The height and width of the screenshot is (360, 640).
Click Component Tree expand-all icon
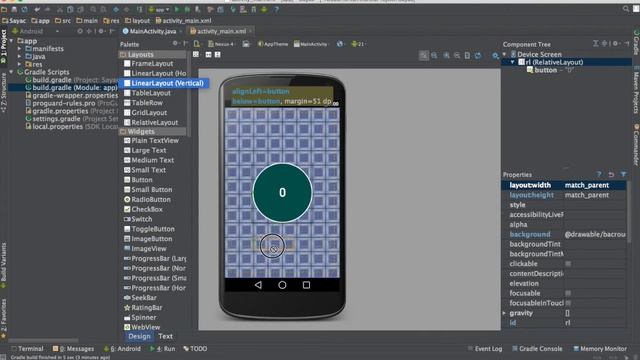click(x=596, y=43)
